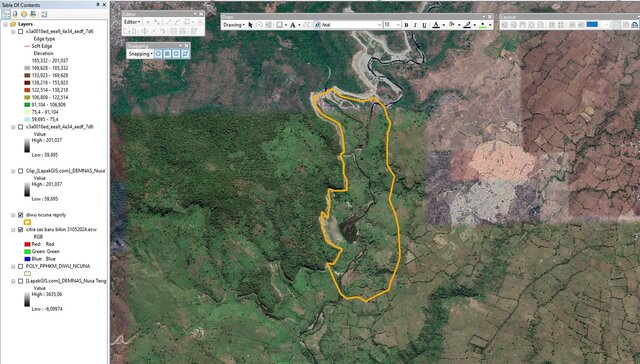Select 'diwu ncuna repoly' layer name
640x364 pixels.
click(x=46, y=215)
